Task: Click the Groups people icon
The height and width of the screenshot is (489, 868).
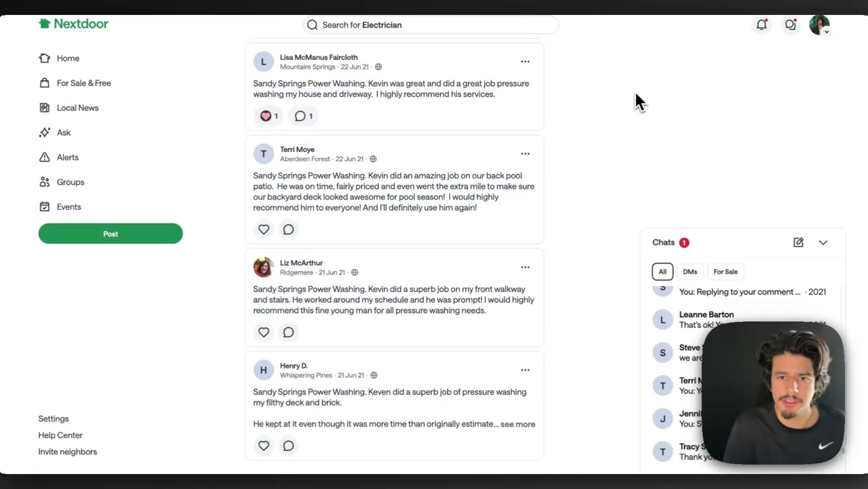Action: (44, 182)
